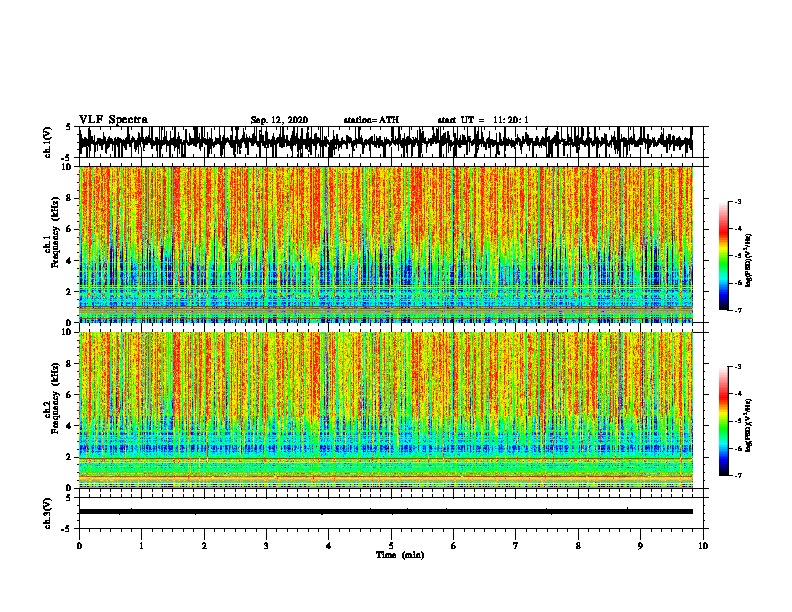Click inside the ch.1 spectrogram panel
792x612 pixels.
386,244
